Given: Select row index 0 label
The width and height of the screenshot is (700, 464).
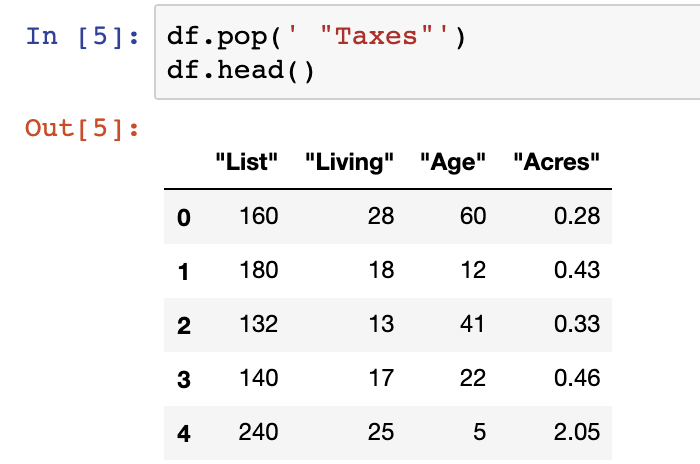Looking at the screenshot, I should [x=184, y=217].
